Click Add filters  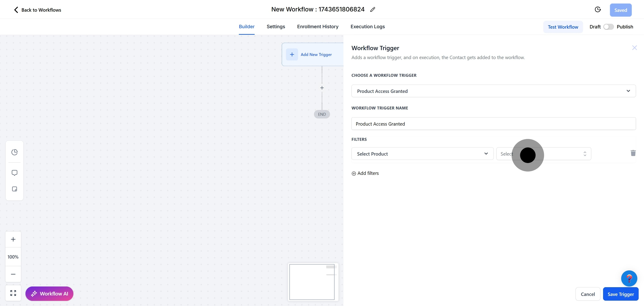(x=365, y=173)
